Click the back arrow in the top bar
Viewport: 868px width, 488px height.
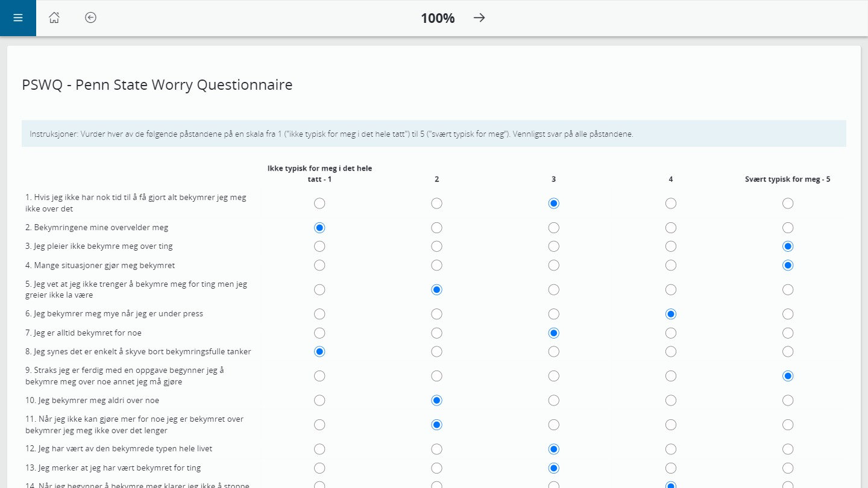[x=90, y=17]
